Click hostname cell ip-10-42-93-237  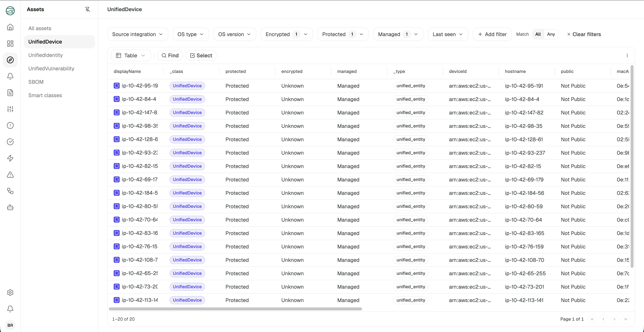click(525, 153)
